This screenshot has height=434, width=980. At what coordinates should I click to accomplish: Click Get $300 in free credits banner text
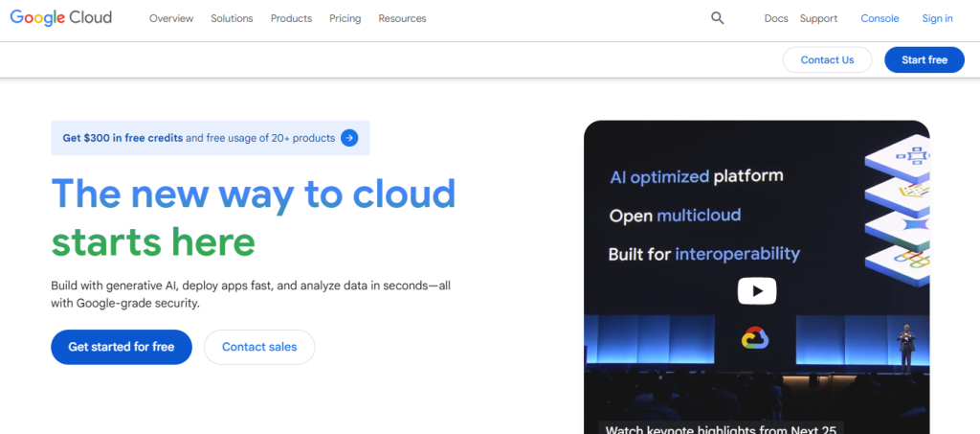click(x=199, y=138)
